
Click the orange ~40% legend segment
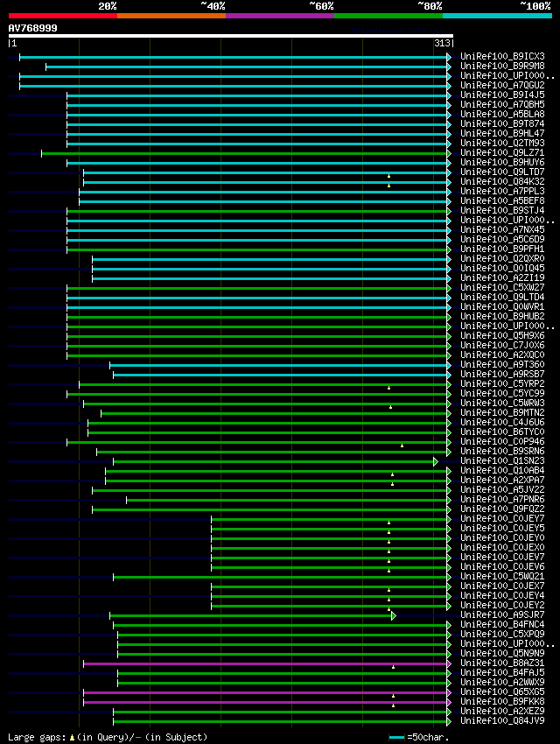click(171, 16)
